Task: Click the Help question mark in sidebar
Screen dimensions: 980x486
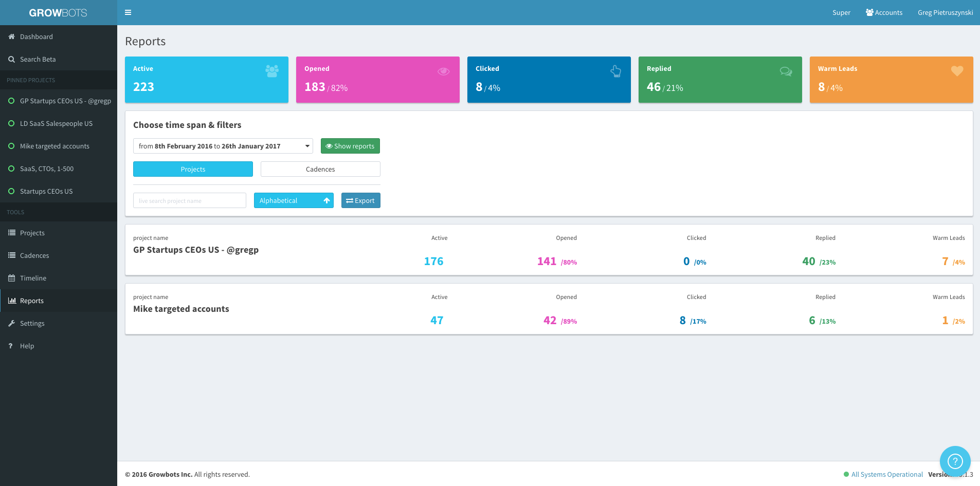Action: [x=27, y=346]
